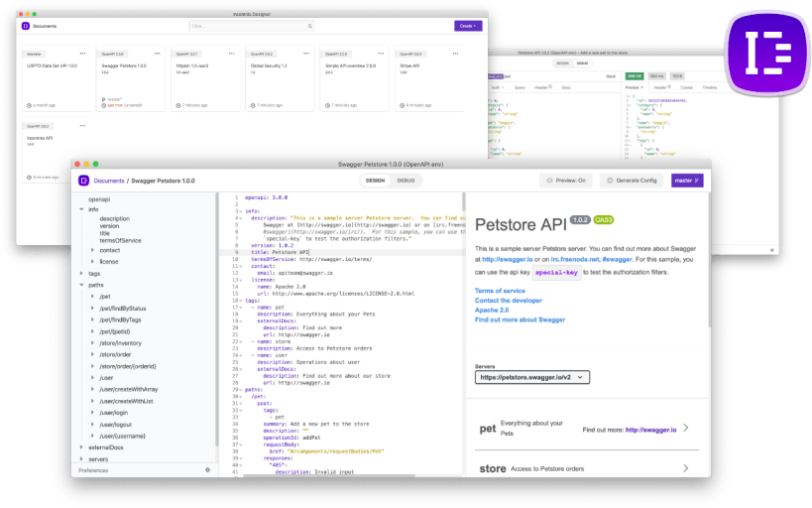The image size is (812, 508).
Task: Open Find out more about Swagger link
Action: pyautogui.click(x=520, y=319)
